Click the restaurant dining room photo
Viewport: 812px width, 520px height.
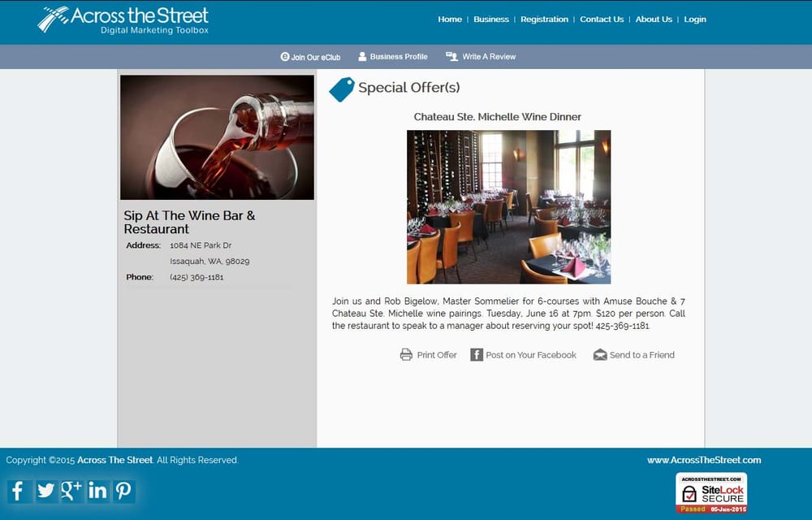click(508, 206)
